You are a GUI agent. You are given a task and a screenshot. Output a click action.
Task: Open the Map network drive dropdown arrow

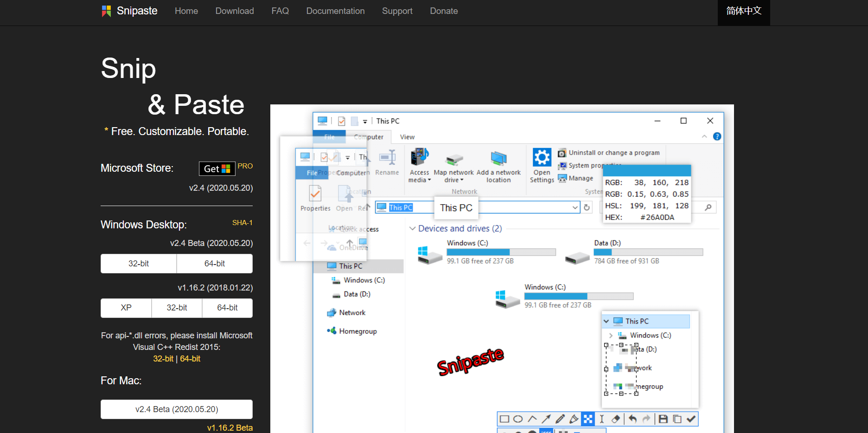(462, 180)
